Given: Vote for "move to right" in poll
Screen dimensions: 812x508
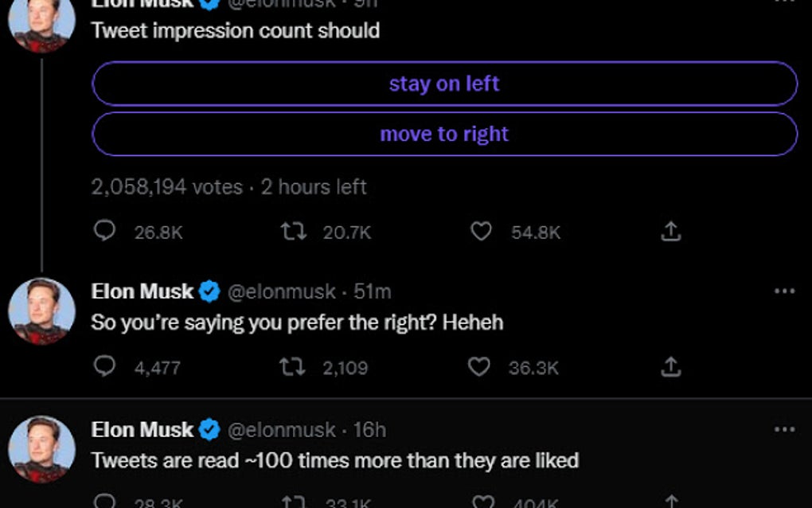Looking at the screenshot, I should (444, 134).
